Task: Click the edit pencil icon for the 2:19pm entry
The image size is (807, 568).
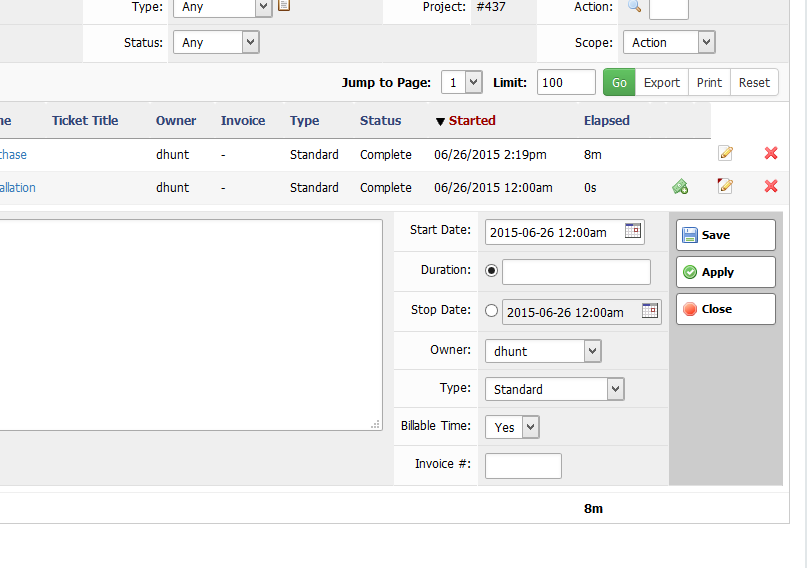Action: pyautogui.click(x=725, y=154)
